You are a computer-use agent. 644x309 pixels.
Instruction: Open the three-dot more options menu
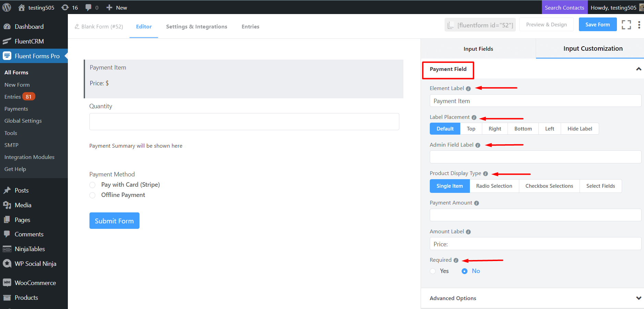[x=639, y=25]
